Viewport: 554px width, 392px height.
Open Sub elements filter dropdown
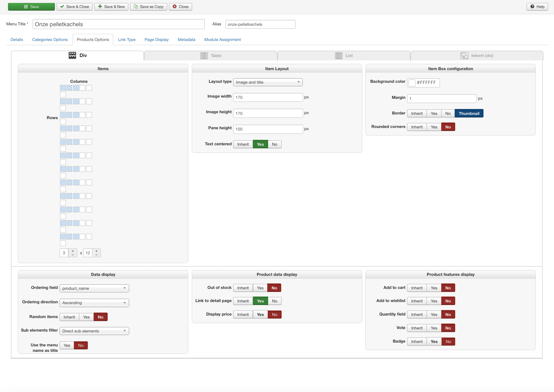[x=94, y=331]
